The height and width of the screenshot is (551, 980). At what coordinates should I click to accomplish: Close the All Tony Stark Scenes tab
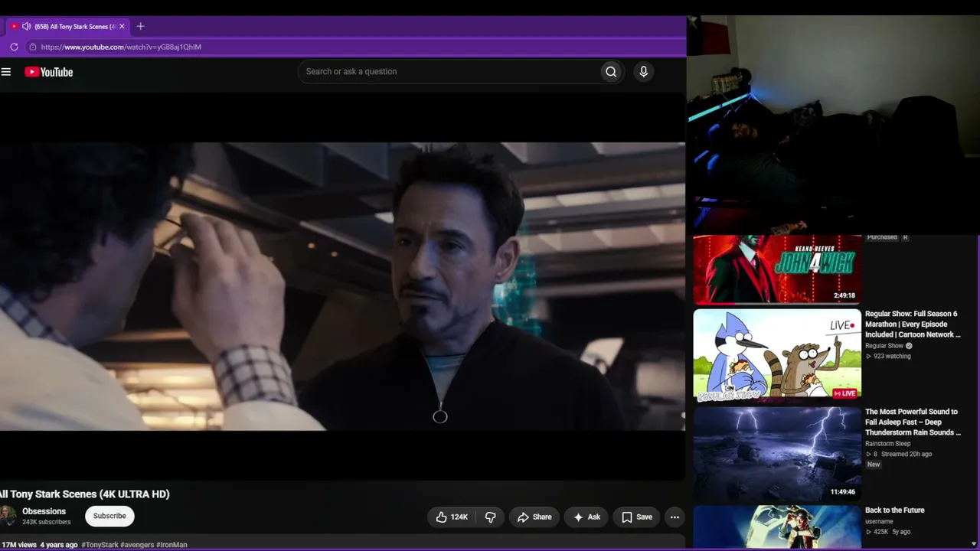click(122, 26)
